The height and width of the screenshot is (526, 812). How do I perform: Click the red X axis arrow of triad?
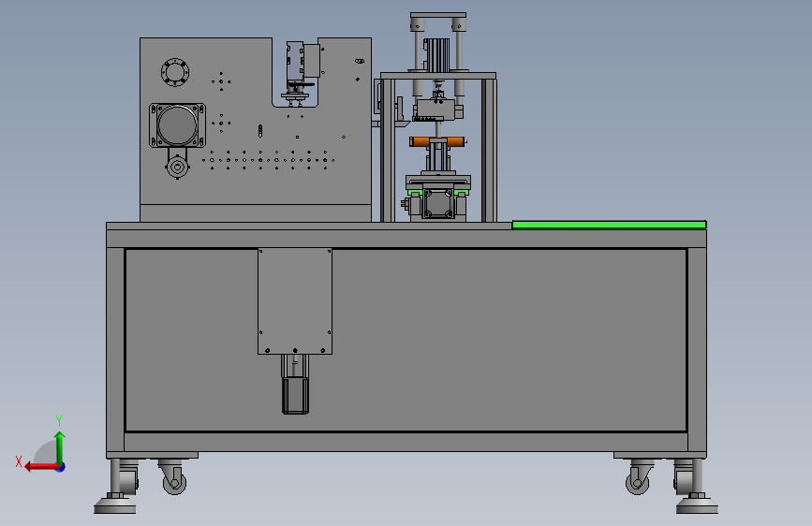tap(40, 467)
